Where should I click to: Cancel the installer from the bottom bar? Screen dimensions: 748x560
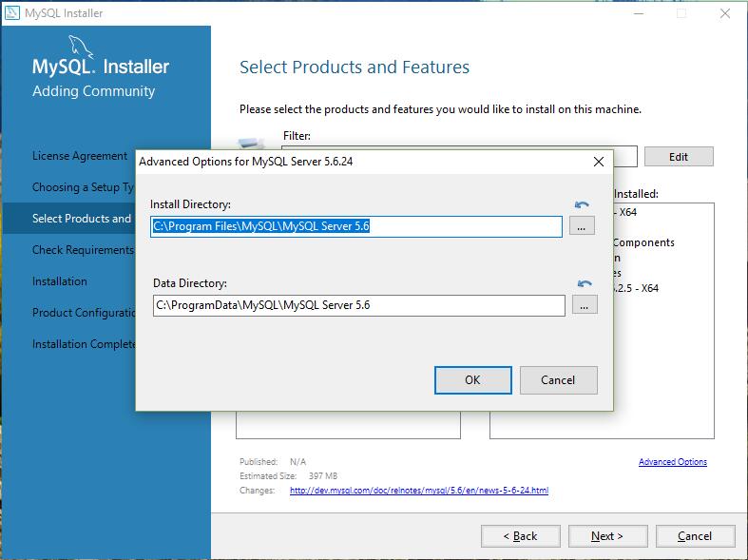pos(694,536)
